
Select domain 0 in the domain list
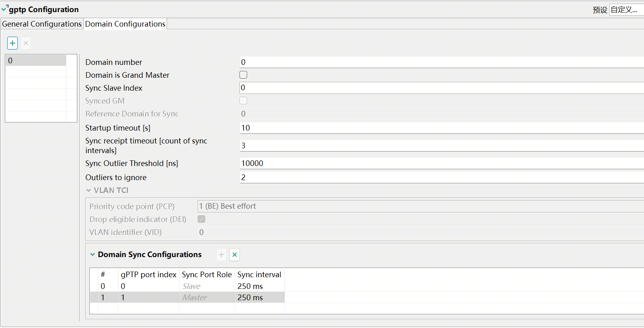pyautogui.click(x=36, y=60)
